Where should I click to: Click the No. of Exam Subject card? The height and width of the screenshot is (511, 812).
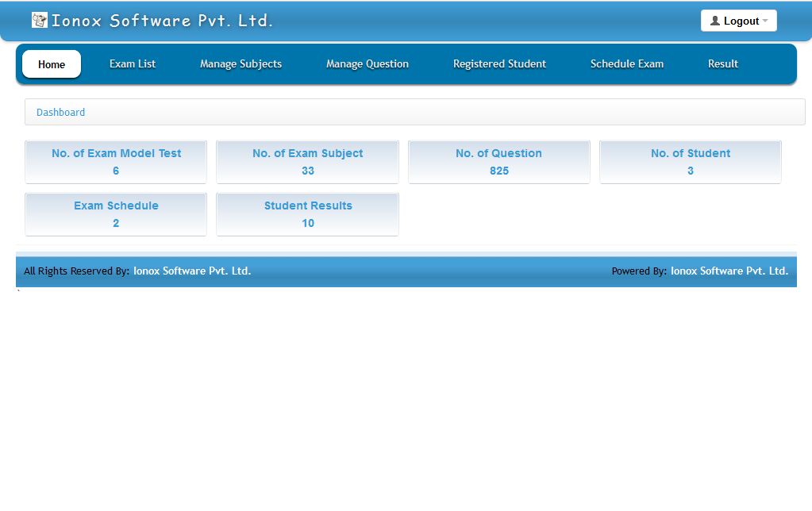(x=307, y=161)
